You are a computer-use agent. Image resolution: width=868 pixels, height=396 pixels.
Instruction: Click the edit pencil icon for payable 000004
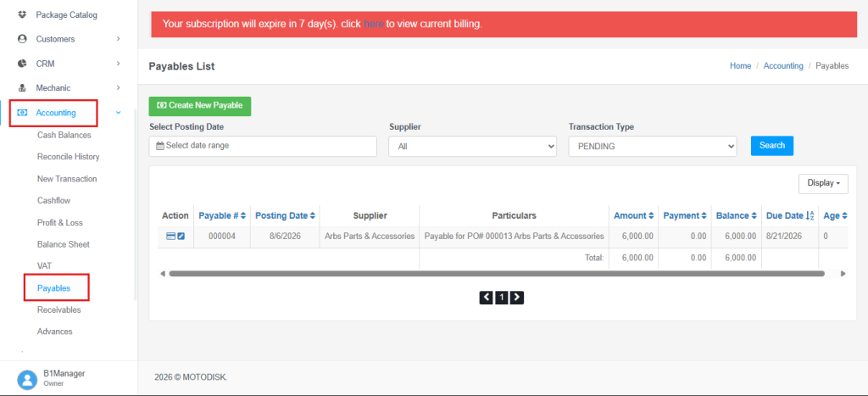click(x=181, y=237)
